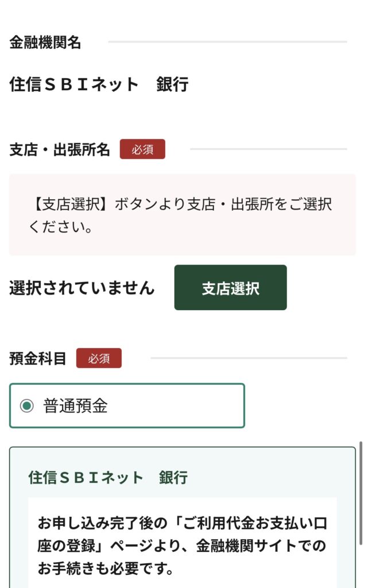
Task: Click divider line right of 金融機関名
Action: (227, 42)
